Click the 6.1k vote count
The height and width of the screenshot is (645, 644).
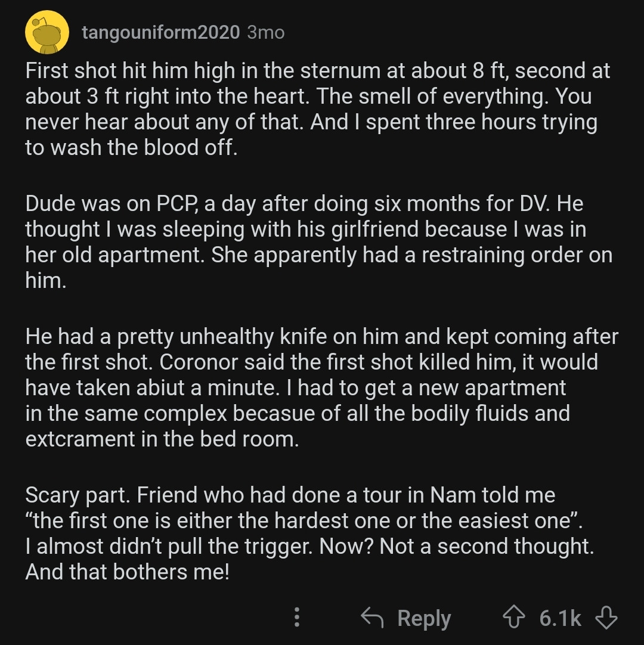pyautogui.click(x=560, y=618)
